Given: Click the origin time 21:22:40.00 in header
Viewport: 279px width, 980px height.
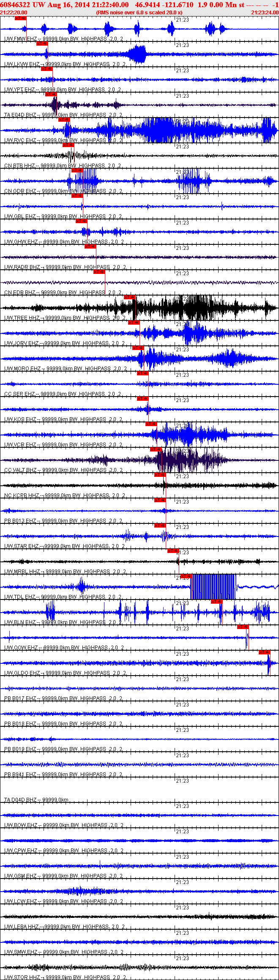Looking at the screenshot, I should point(110,5).
